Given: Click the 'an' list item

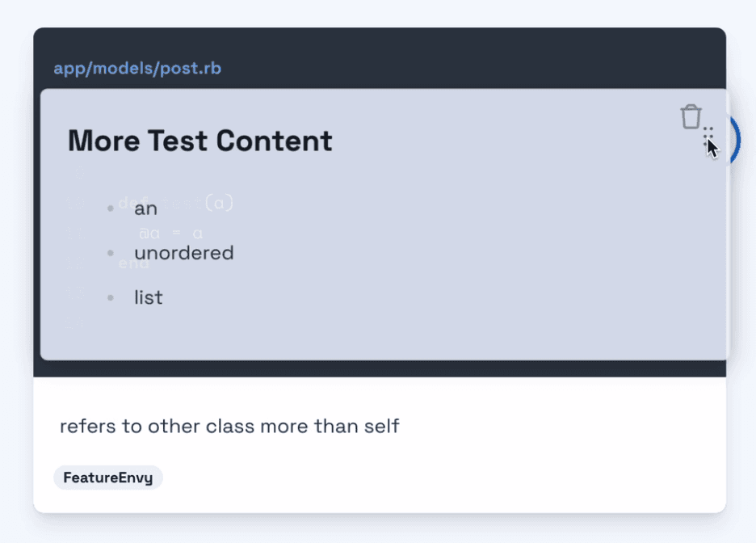Looking at the screenshot, I should (x=145, y=208).
